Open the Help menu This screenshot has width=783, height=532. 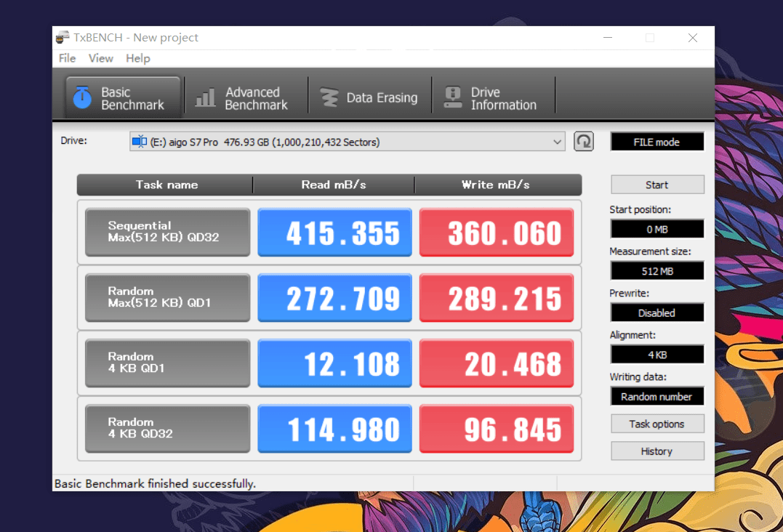138,58
